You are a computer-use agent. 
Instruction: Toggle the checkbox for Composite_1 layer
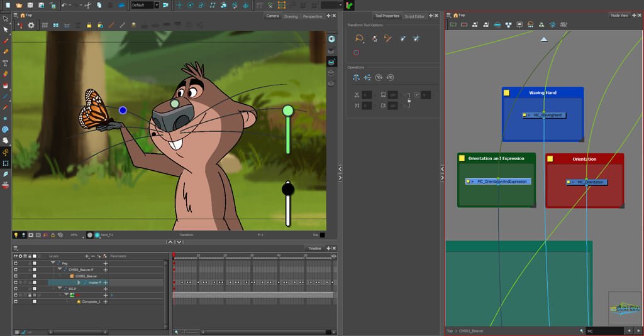click(x=35, y=301)
